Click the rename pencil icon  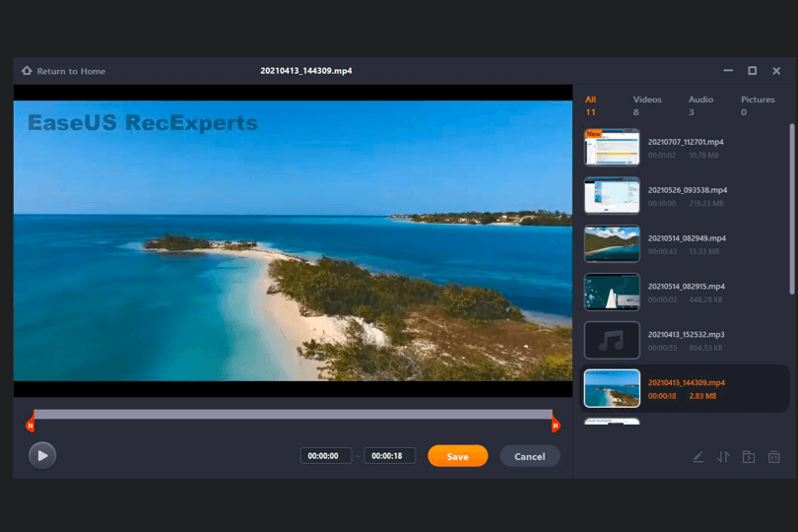click(x=698, y=456)
